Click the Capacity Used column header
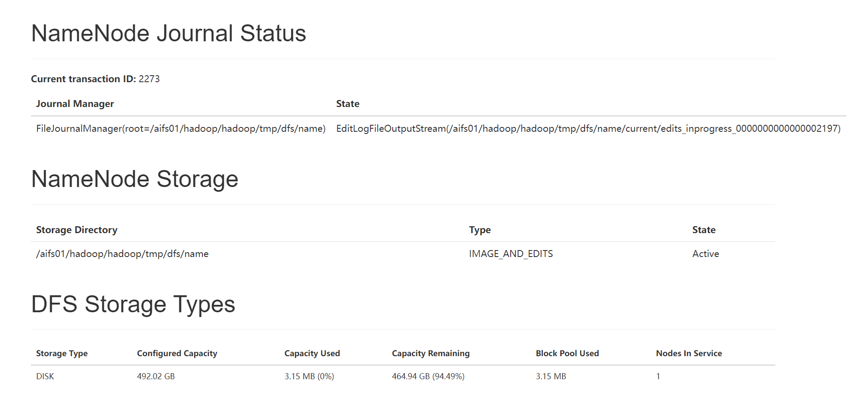Viewport: 868px width, 404px height. 312,353
